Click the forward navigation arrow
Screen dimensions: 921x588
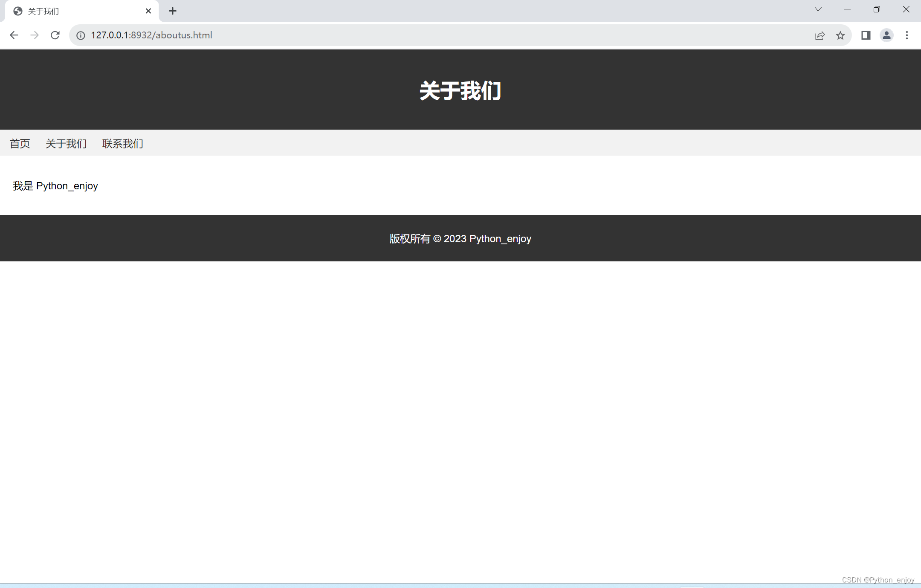pos(35,35)
